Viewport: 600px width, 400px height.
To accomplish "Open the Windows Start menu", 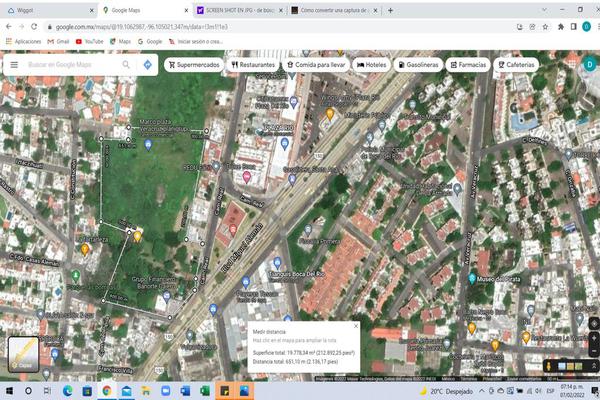I will coord(9,390).
